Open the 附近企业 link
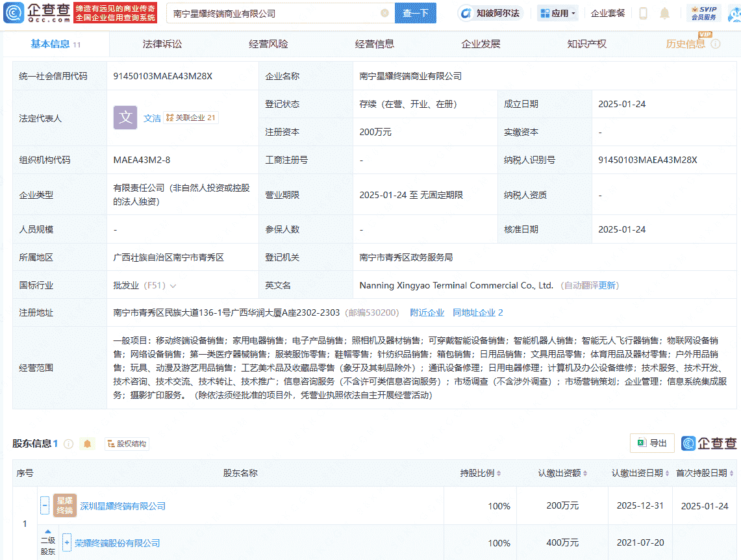 (x=428, y=312)
